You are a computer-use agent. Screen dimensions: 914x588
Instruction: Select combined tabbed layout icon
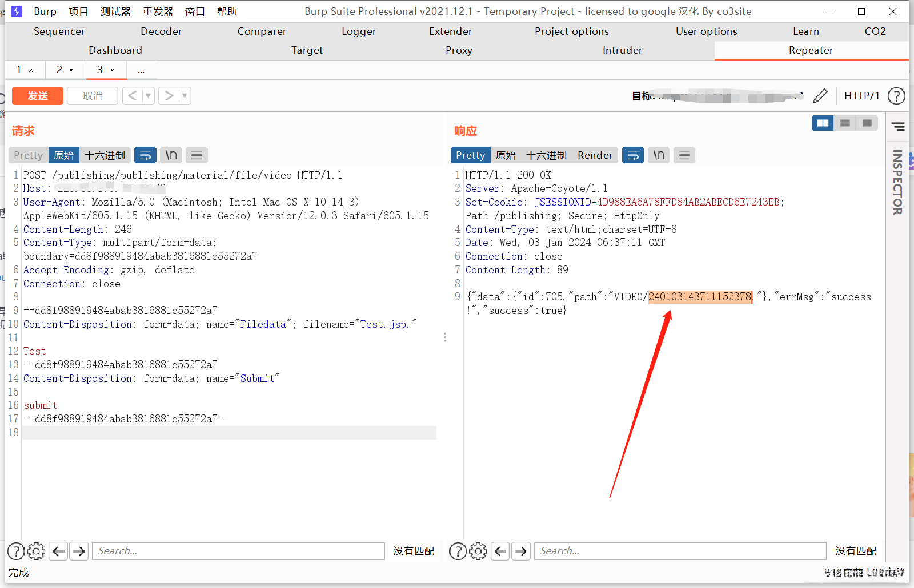pyautogui.click(x=867, y=123)
